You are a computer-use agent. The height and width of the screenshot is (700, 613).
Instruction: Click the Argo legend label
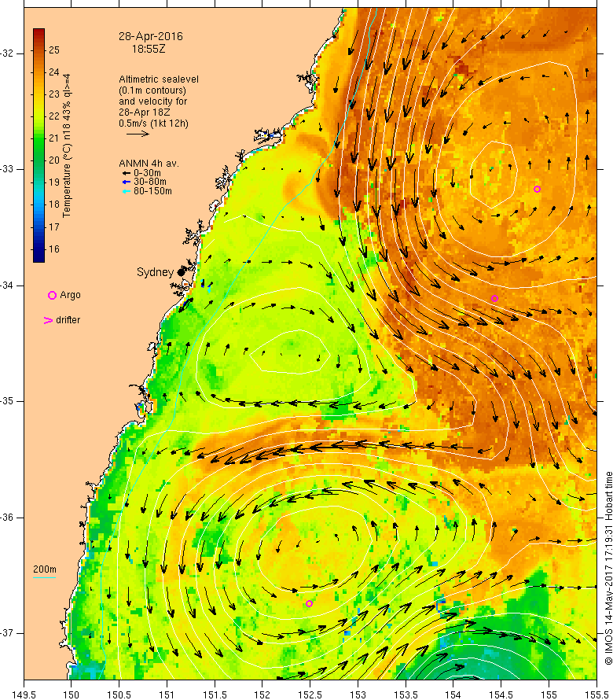click(70, 295)
